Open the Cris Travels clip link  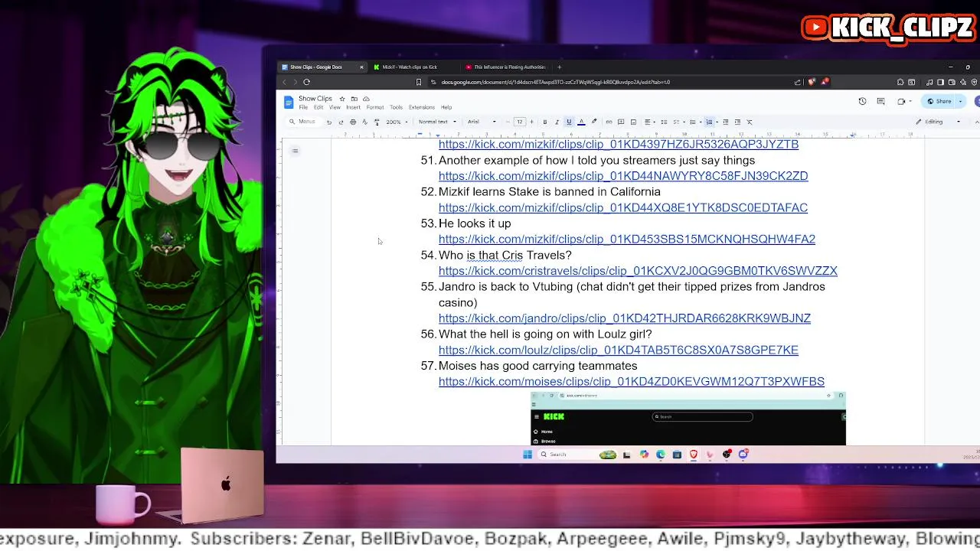(638, 271)
